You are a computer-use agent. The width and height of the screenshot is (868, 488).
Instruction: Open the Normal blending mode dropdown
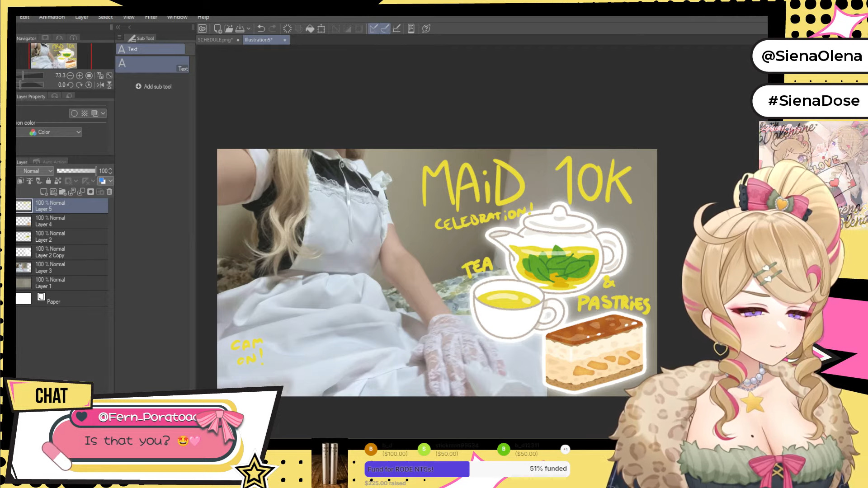pos(35,171)
